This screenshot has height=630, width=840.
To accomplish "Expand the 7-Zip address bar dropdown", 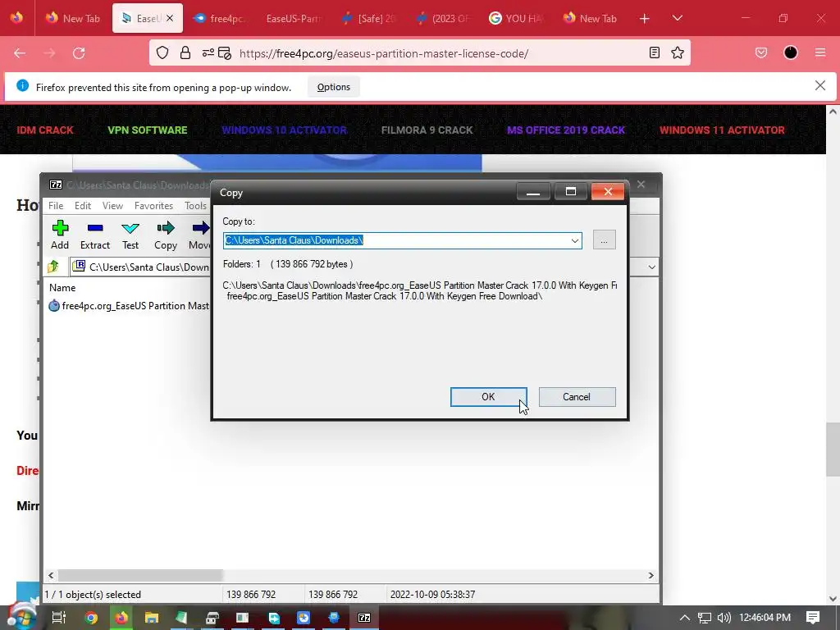I will (x=651, y=267).
